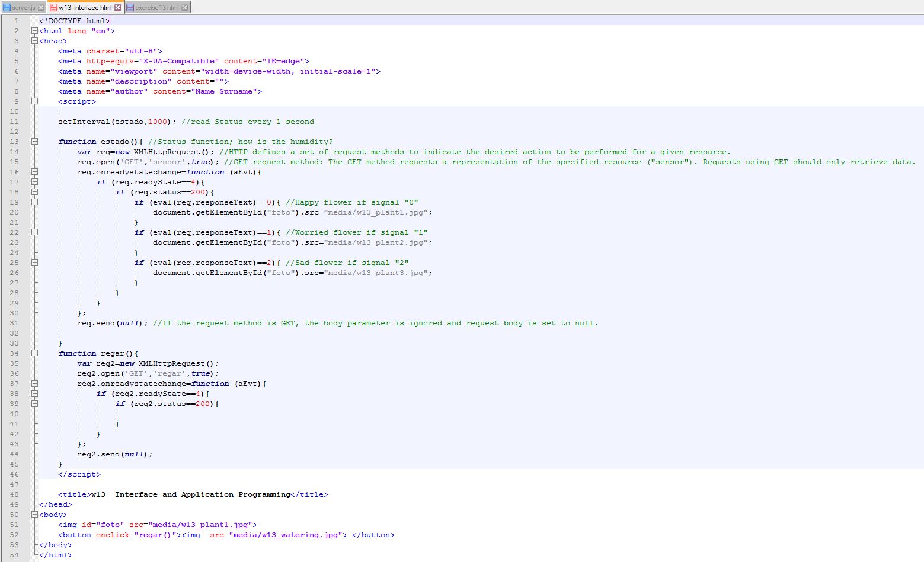This screenshot has width=924, height=562.
Task: Click the '//read Status every 1 second' comment
Action: click(248, 122)
